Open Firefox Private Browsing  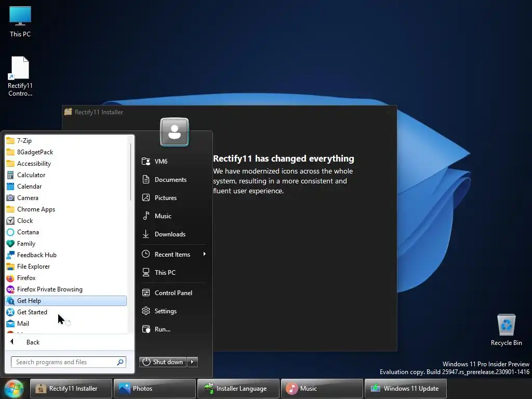(66, 289)
